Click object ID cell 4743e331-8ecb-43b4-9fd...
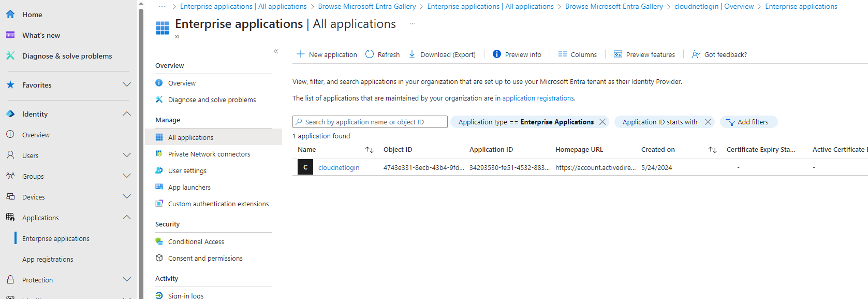 click(x=423, y=167)
